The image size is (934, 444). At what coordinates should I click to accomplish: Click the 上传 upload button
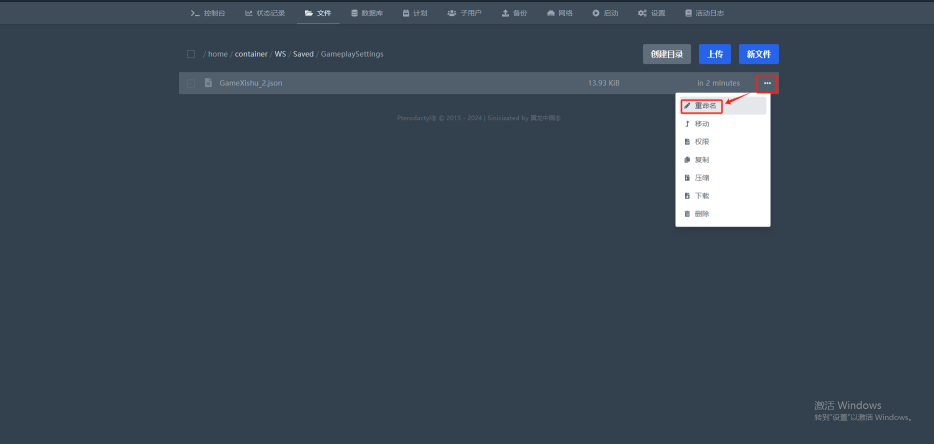[715, 54]
